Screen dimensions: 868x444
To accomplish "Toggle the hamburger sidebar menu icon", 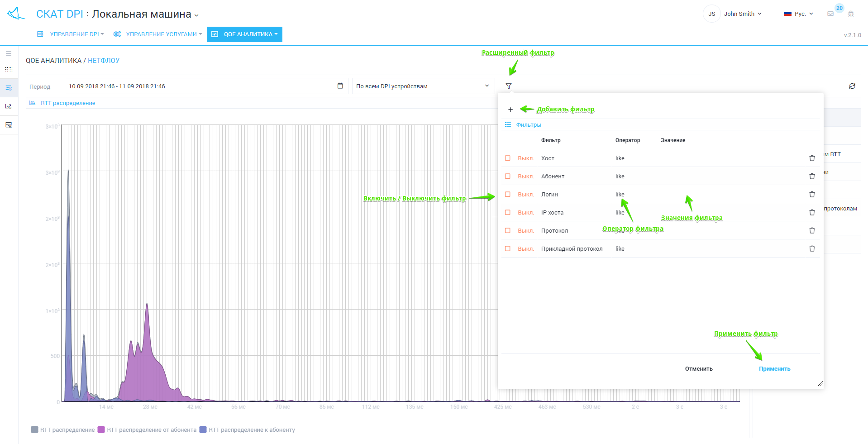I will pyautogui.click(x=9, y=53).
